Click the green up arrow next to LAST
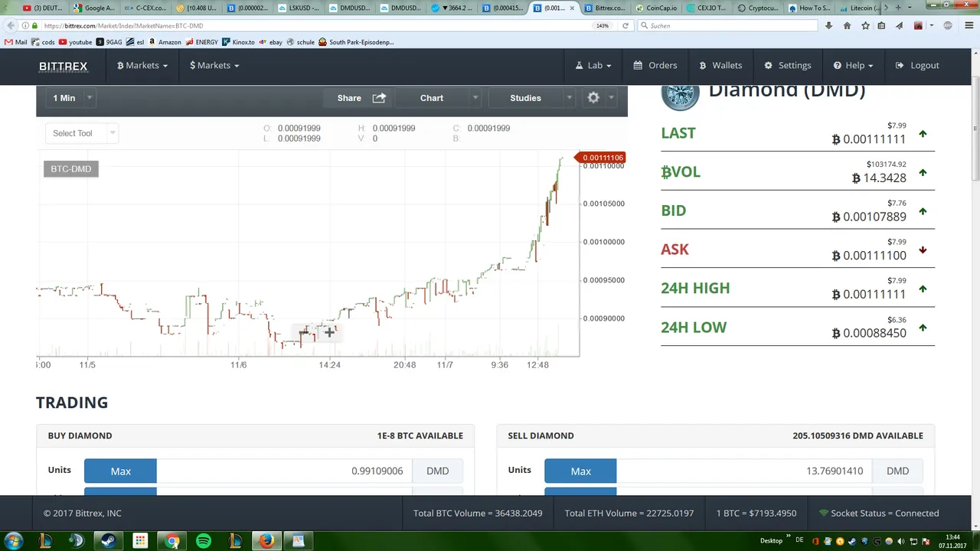The height and width of the screenshot is (551, 980). point(923,134)
